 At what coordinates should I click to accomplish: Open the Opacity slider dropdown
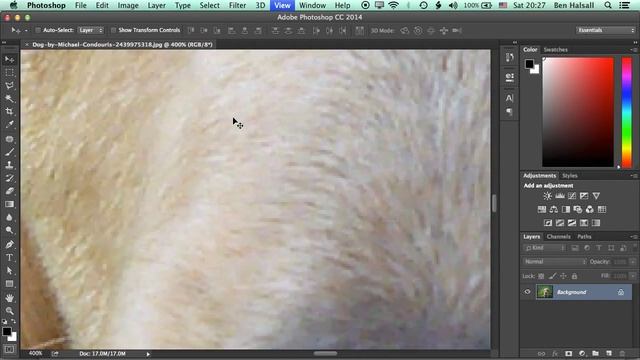633,262
